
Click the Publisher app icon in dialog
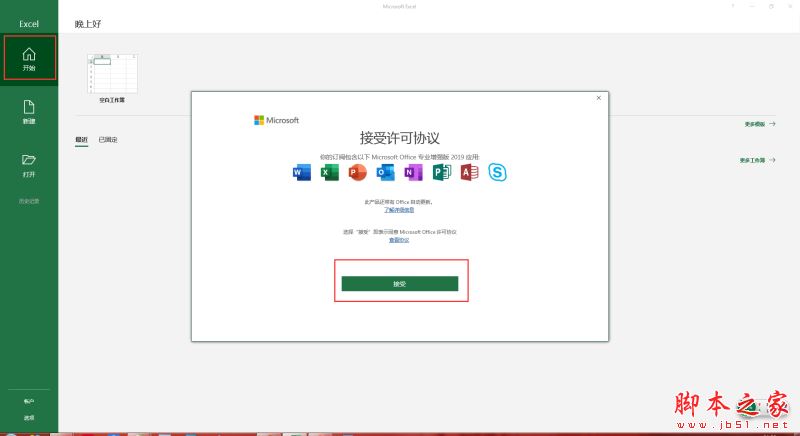[x=441, y=172]
